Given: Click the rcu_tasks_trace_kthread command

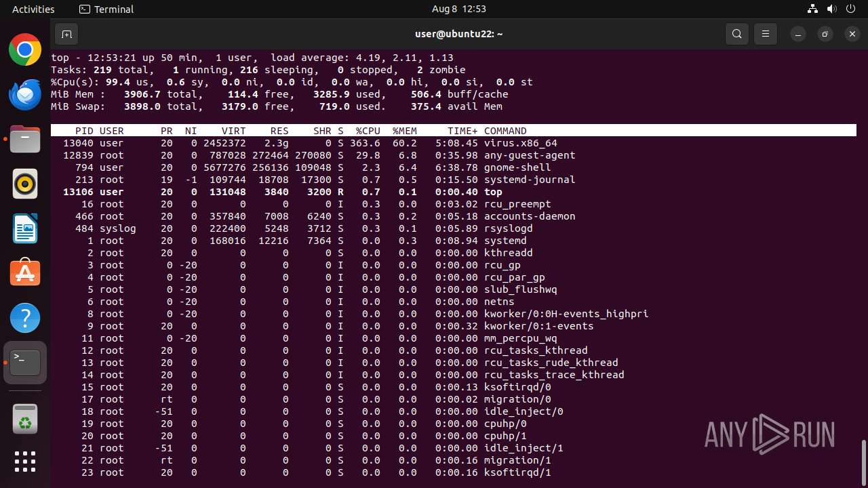Looking at the screenshot, I should click(554, 375).
